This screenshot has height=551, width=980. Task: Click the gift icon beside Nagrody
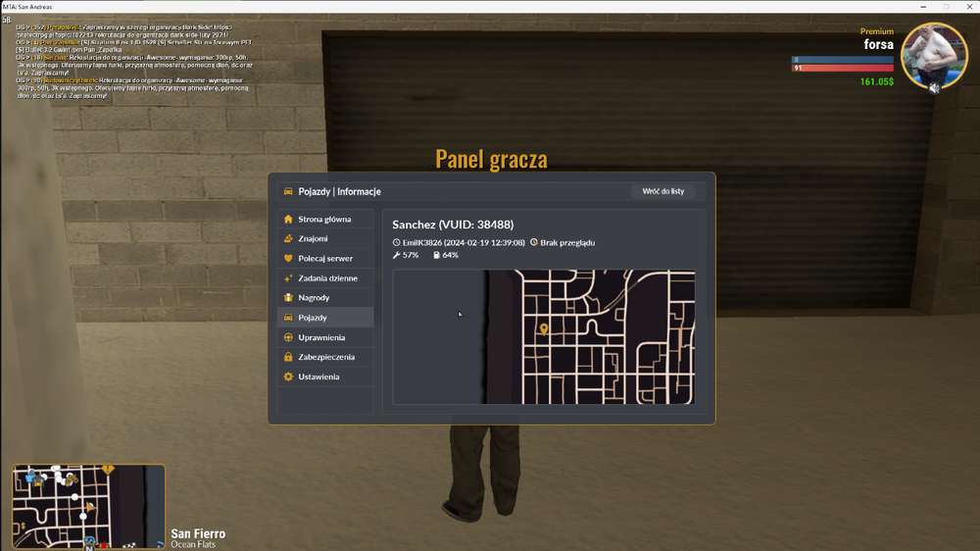(x=288, y=298)
